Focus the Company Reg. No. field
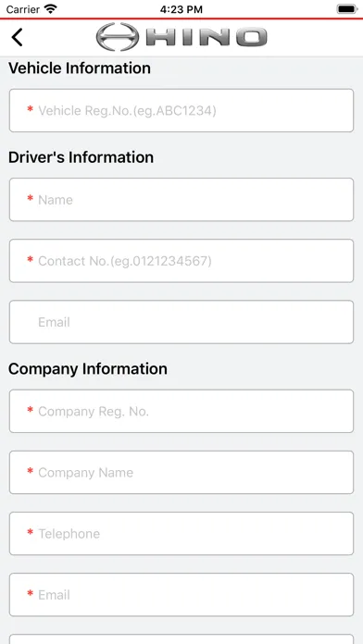 pos(181,411)
